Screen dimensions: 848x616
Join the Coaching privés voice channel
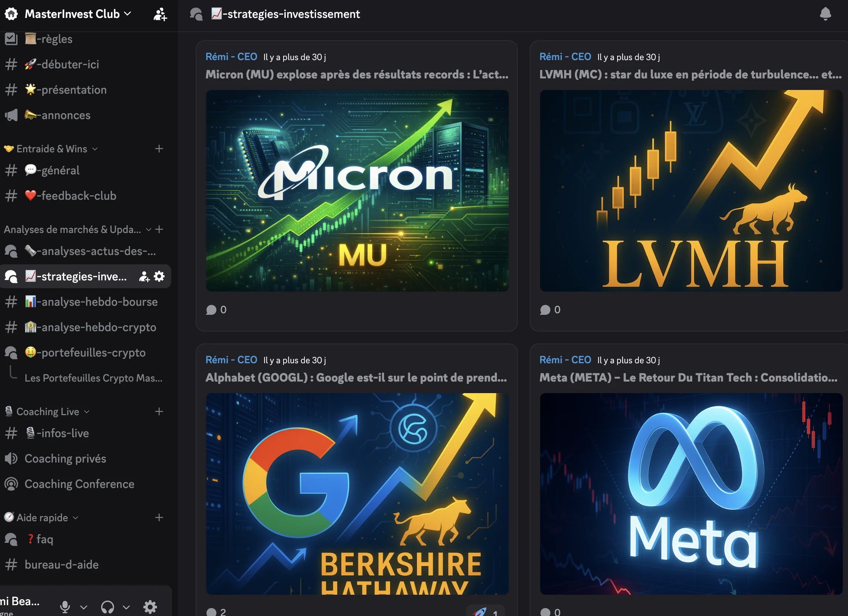coord(86,459)
